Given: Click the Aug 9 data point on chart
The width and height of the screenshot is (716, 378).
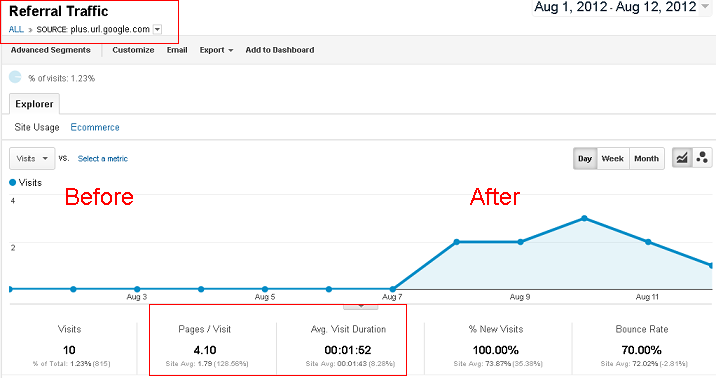Looking at the screenshot, I should point(521,242).
